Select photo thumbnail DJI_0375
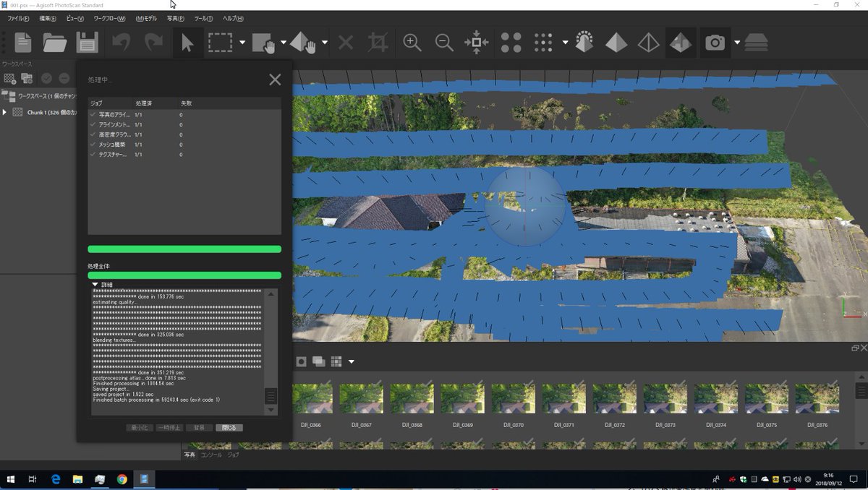The image size is (868, 490). point(767,399)
